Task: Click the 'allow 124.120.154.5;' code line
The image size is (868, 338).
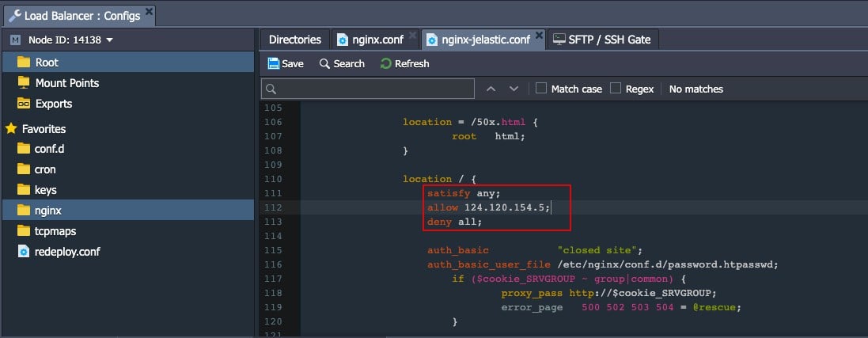Action: (x=488, y=207)
